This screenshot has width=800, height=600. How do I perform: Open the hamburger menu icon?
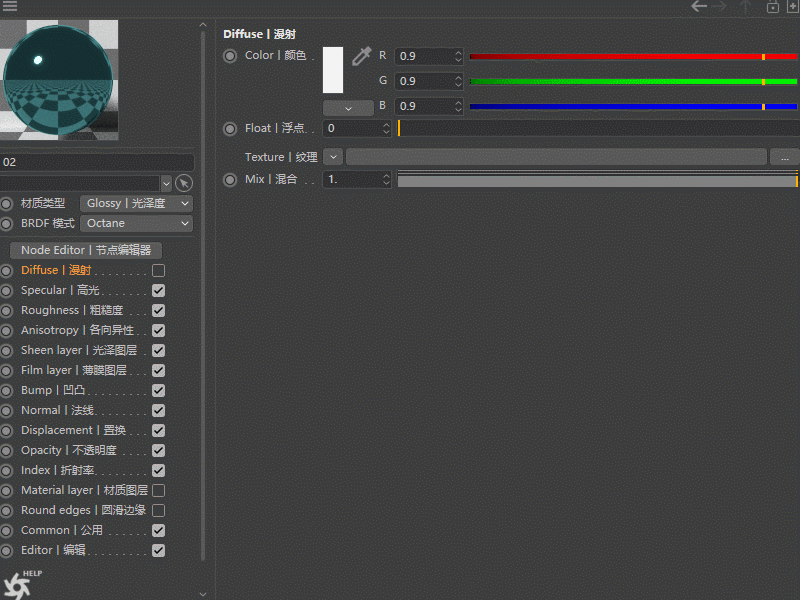coord(10,6)
